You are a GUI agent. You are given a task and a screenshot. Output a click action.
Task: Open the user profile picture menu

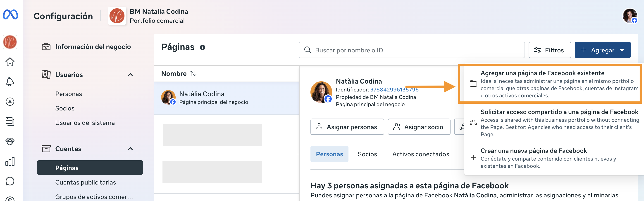tap(630, 16)
